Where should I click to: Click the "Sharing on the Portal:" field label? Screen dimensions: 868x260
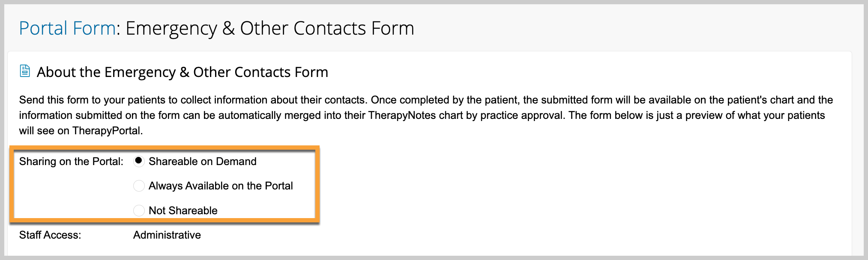[x=71, y=161]
